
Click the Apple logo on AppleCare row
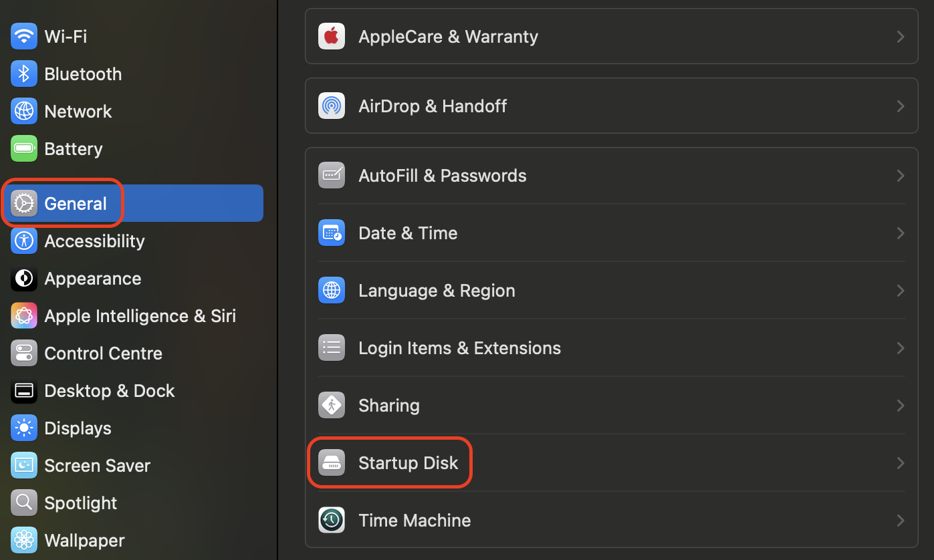[x=331, y=36]
